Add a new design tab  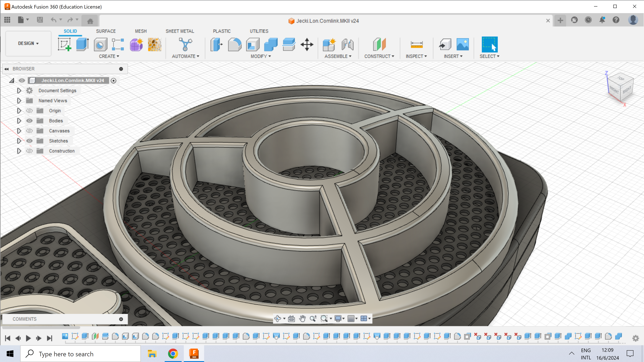click(560, 20)
